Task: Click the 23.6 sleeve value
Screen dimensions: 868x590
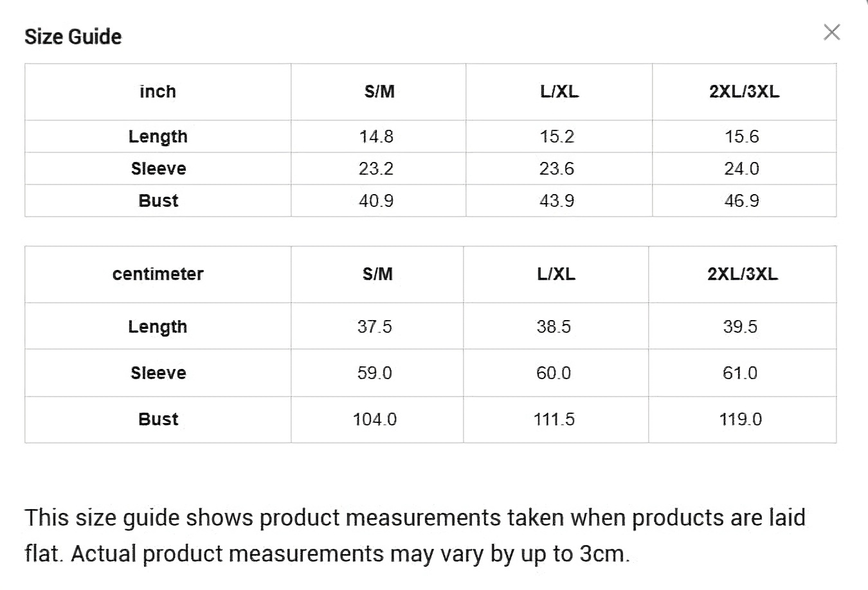Action: pyautogui.click(x=557, y=168)
